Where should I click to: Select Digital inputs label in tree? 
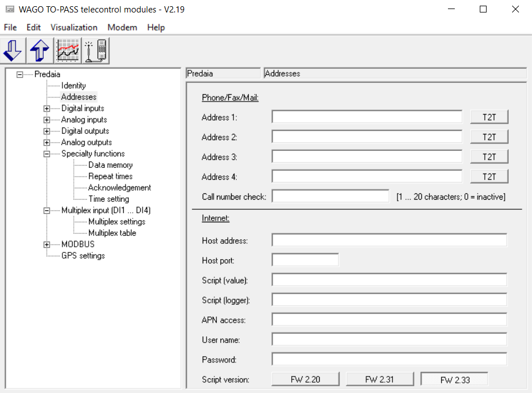click(83, 108)
